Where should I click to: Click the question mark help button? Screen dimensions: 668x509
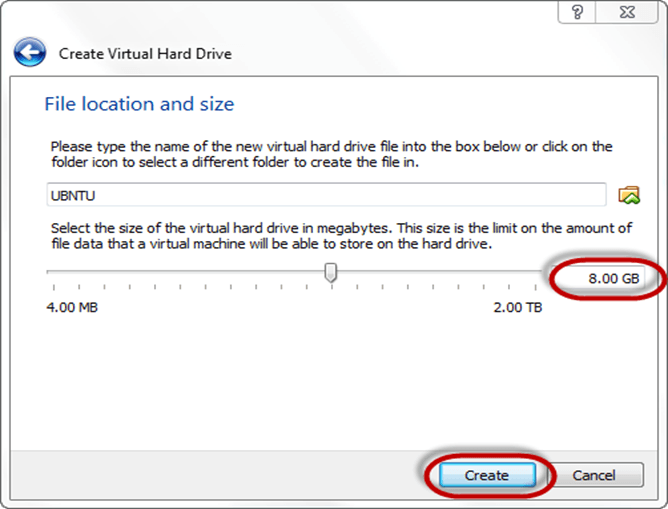click(578, 11)
